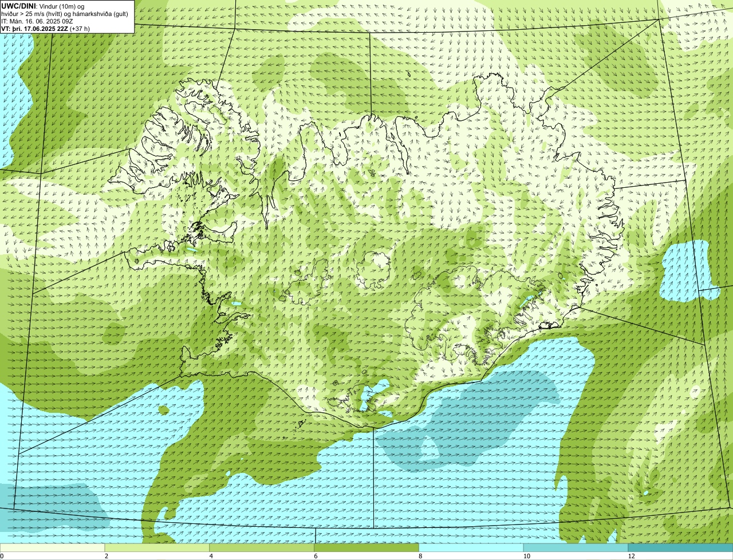This screenshot has width=733, height=560.
Task: Click the cyan 10–12 color bar segment
Action: (576, 547)
